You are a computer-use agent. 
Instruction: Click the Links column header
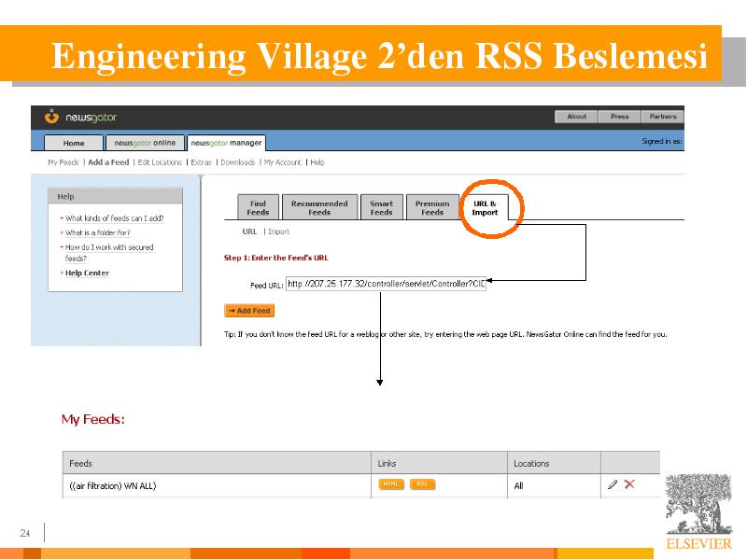pyautogui.click(x=439, y=463)
